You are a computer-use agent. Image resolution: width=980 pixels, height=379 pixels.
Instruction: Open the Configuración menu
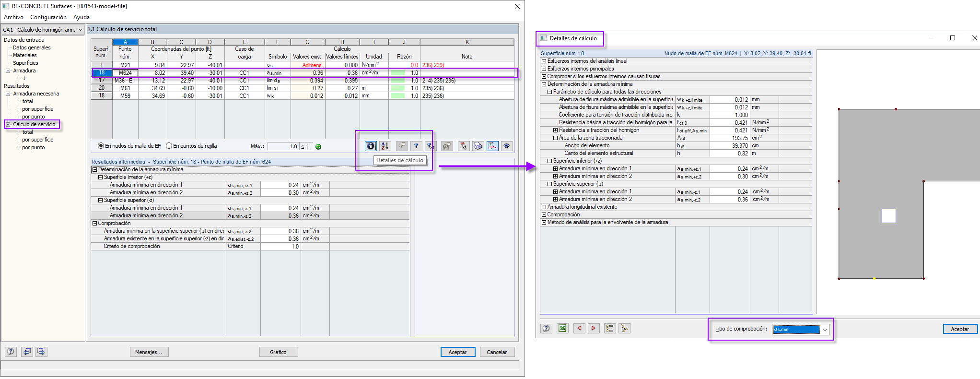48,17
